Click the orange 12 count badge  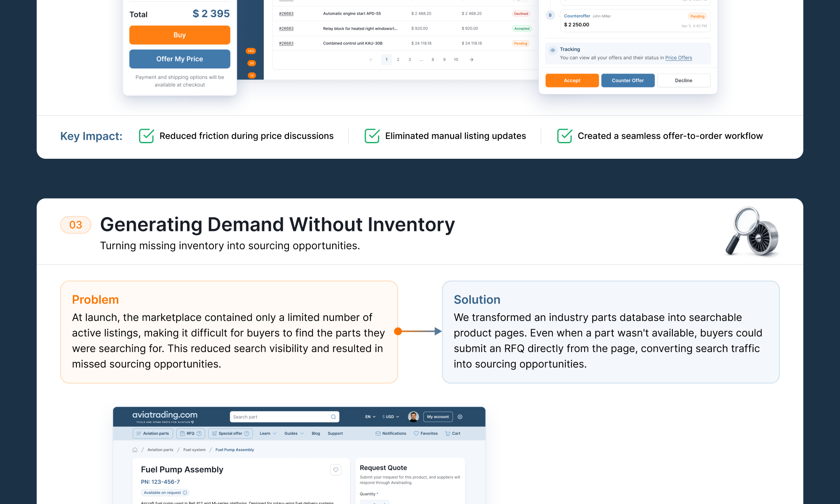[x=252, y=76]
